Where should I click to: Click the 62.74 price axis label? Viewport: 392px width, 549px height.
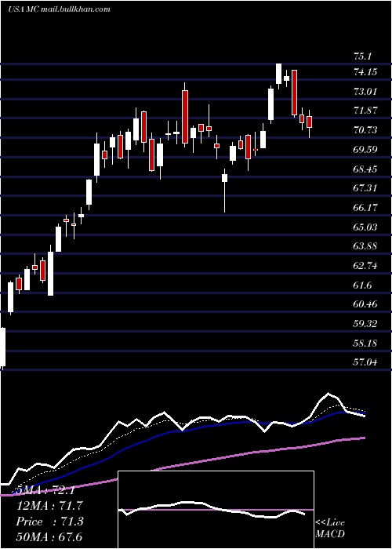point(365,266)
